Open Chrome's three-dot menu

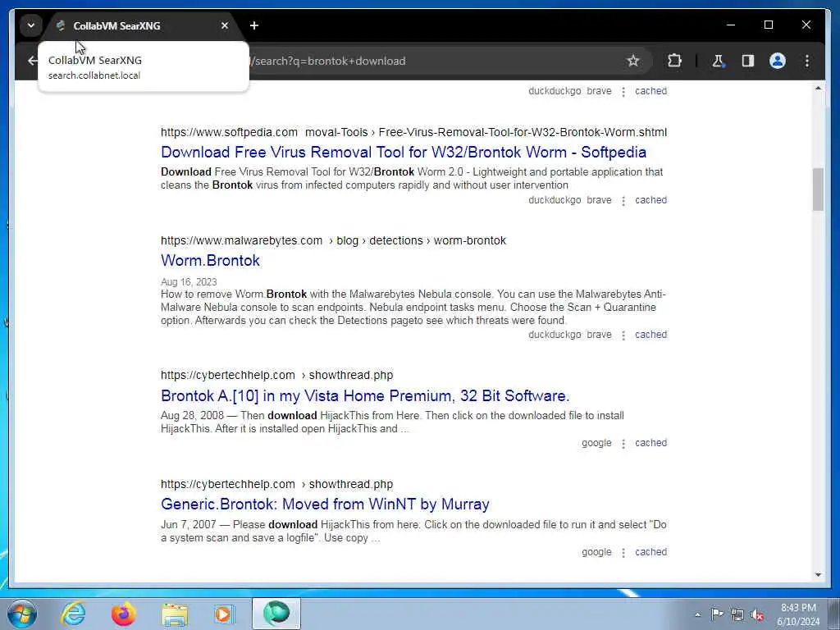point(807,61)
